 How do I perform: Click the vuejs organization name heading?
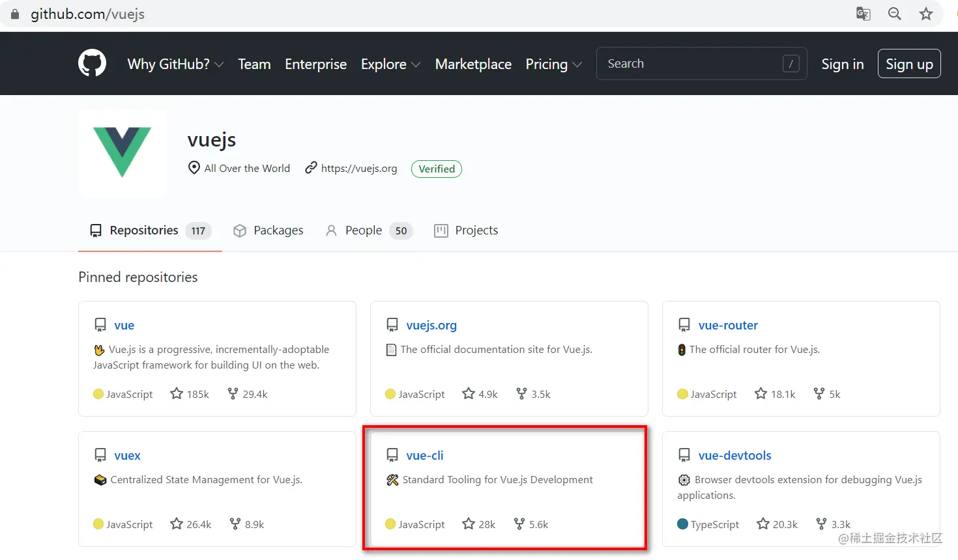(x=212, y=140)
